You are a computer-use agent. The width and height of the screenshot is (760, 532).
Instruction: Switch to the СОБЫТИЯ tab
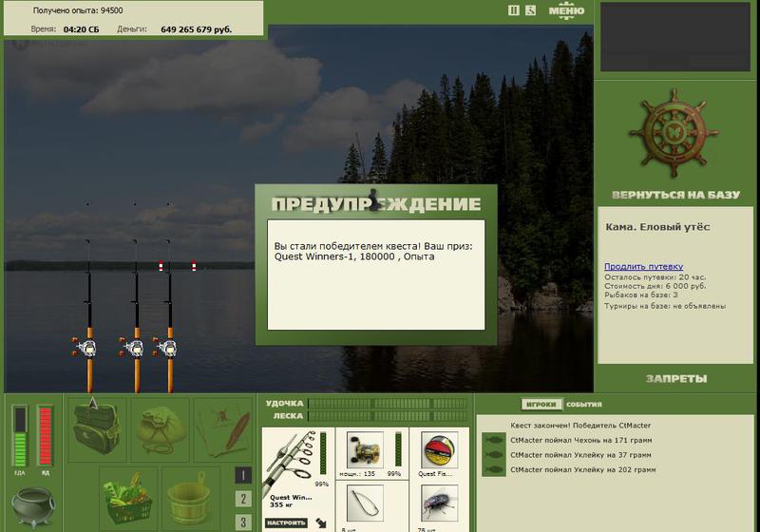click(584, 404)
